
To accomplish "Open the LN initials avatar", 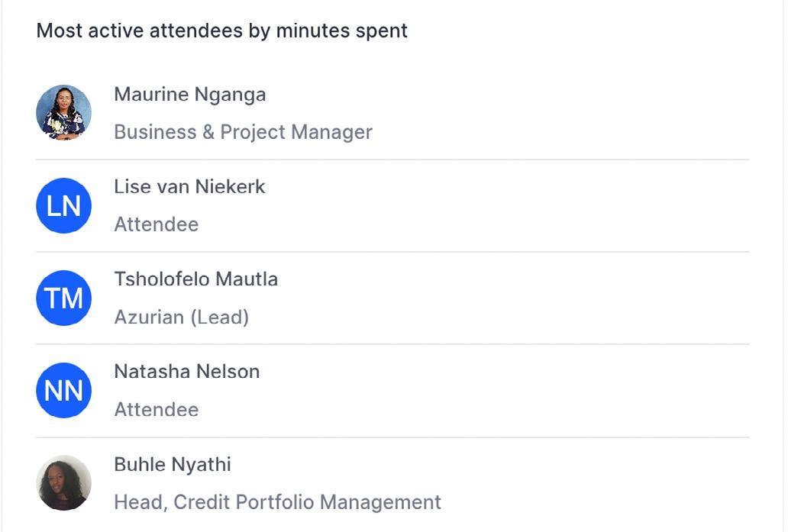I will (63, 205).
